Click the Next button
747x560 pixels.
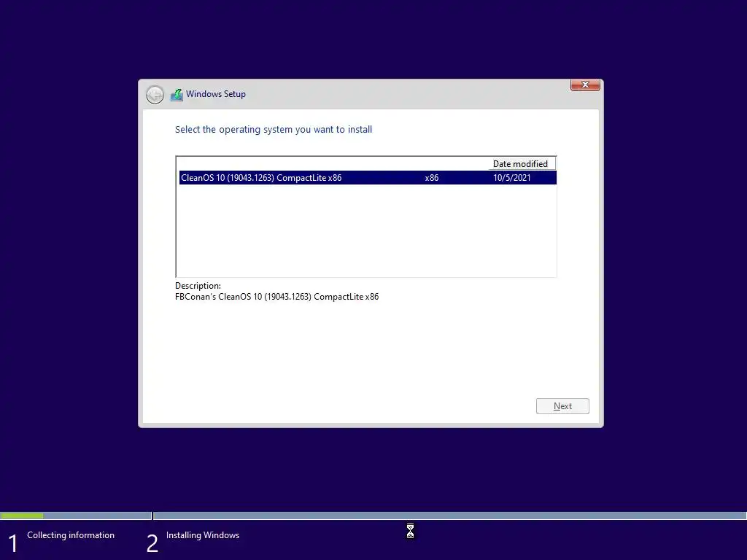[x=562, y=406]
